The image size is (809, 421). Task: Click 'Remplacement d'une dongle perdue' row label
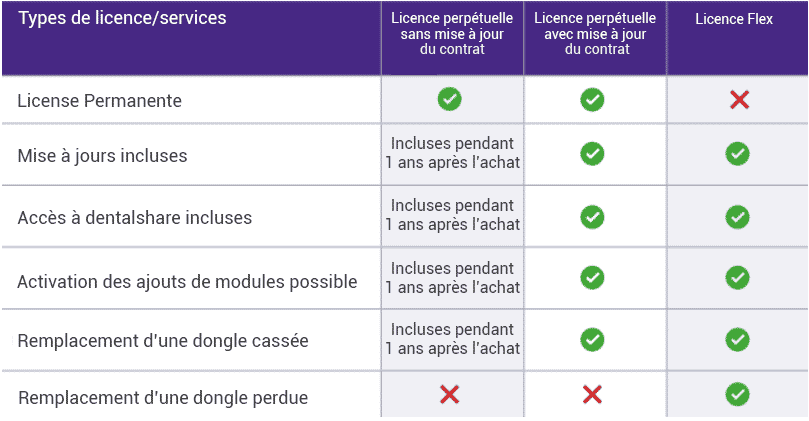click(x=163, y=398)
